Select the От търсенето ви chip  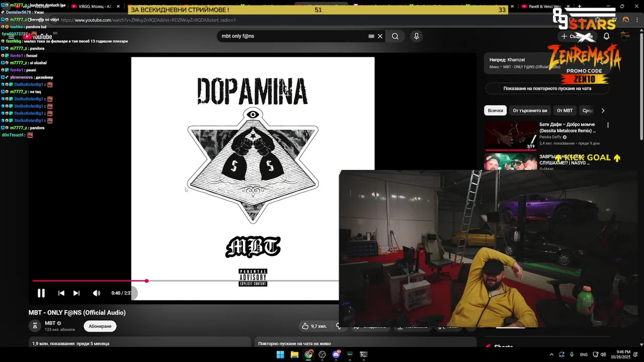pos(530,111)
